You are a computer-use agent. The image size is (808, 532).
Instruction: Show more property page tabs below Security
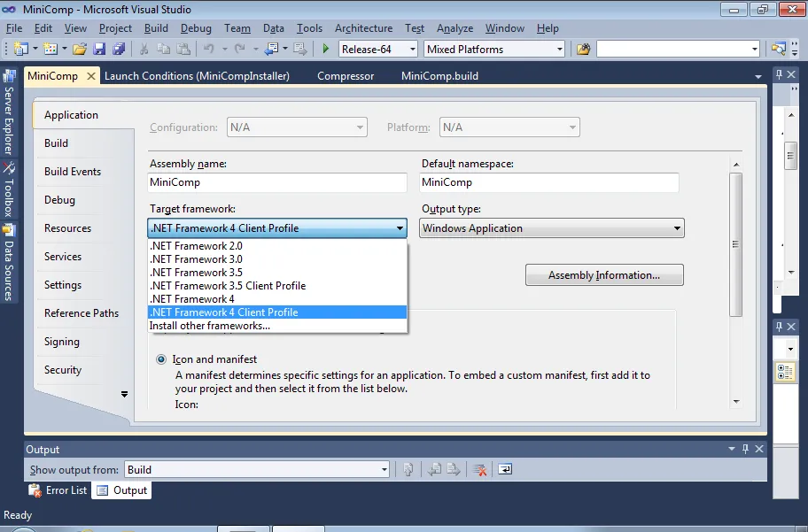point(124,394)
